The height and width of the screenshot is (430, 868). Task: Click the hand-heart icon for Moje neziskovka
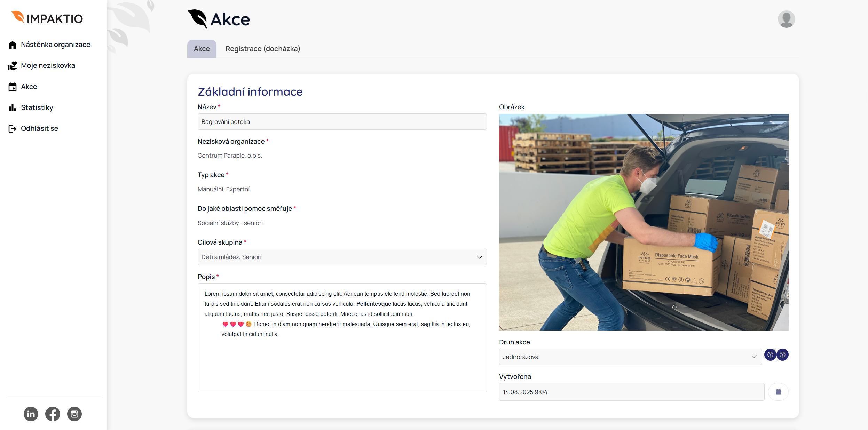pos(13,66)
